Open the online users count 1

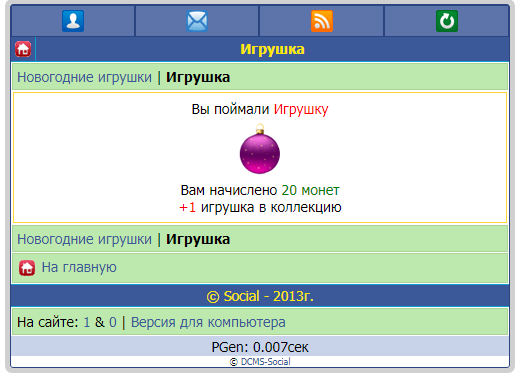point(87,322)
